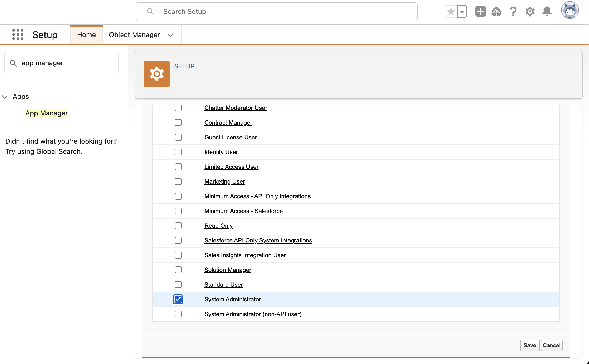Open the Help question mark icon
This screenshot has width=589, height=364.
[x=513, y=12]
